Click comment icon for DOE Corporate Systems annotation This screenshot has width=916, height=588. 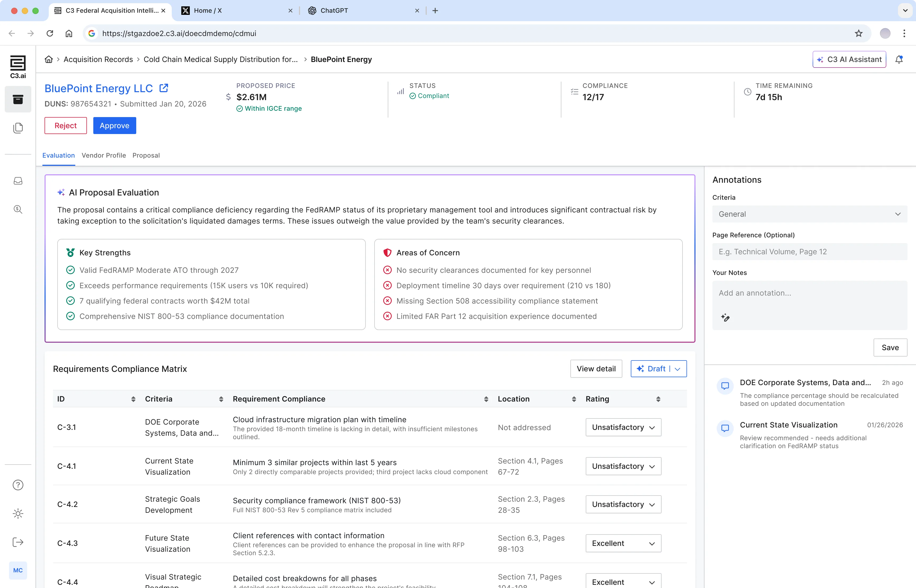tap(725, 386)
